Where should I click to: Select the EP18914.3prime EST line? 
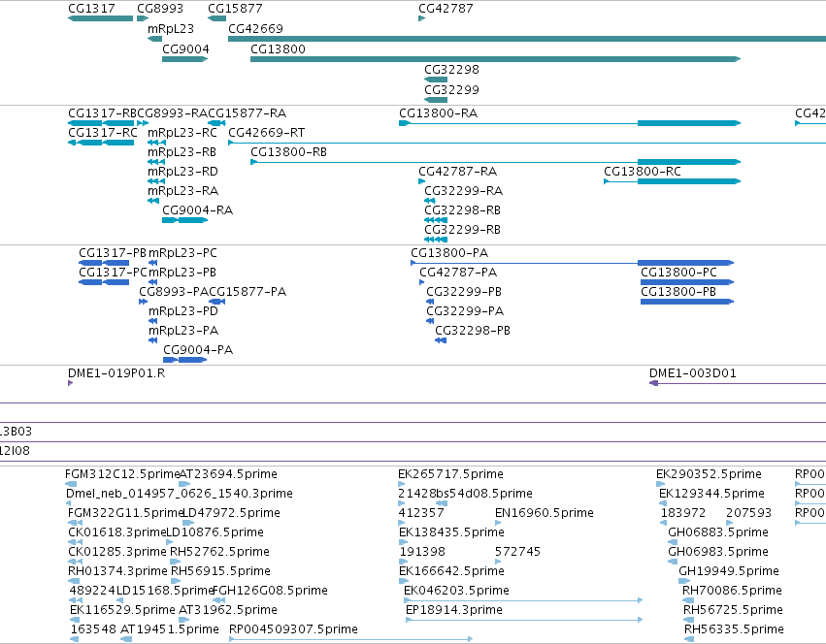[x=524, y=620]
